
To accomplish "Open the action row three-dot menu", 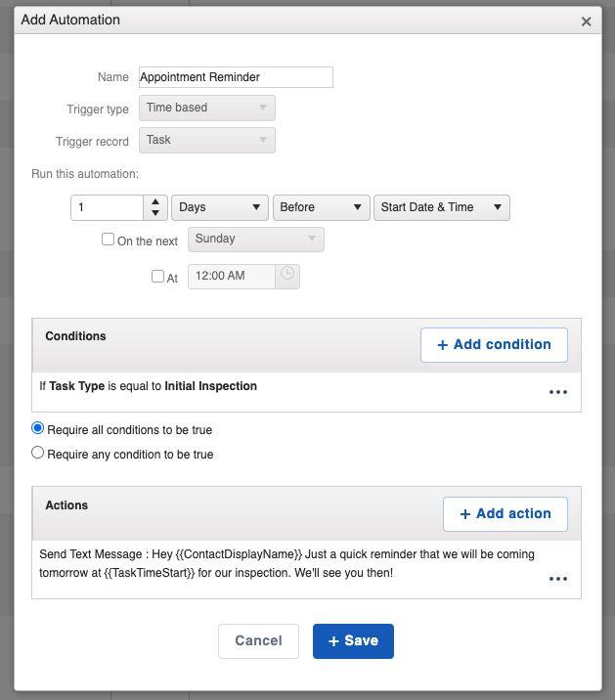I will click(x=558, y=579).
